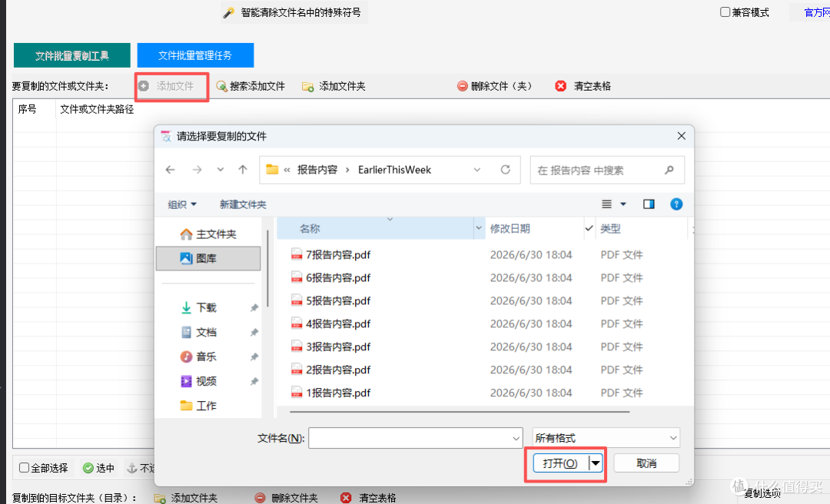Select file 7报告内容.pdf
The image size is (830, 504).
337,254
